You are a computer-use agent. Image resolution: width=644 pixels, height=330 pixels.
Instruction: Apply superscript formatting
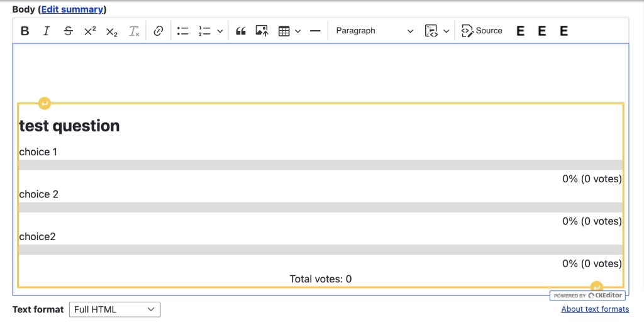[x=90, y=31]
